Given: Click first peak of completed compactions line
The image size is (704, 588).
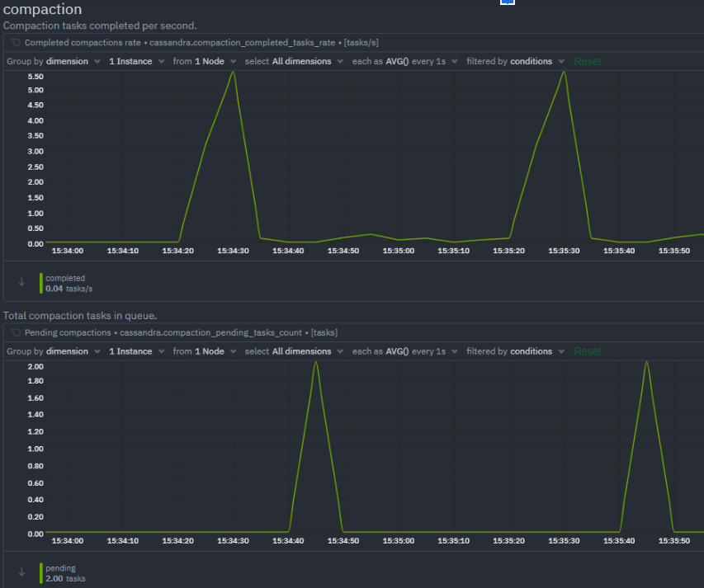Looking at the screenshot, I should (x=234, y=73).
